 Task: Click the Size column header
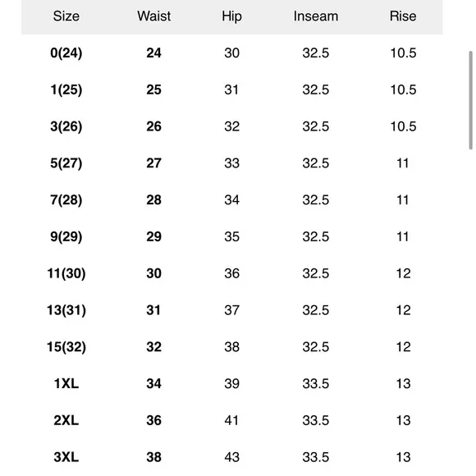[x=66, y=16]
